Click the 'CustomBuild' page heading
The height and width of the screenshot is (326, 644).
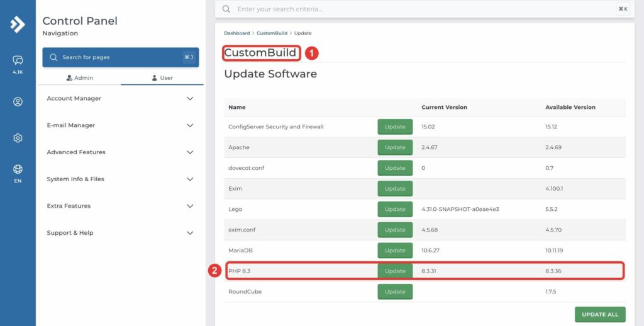coord(260,53)
